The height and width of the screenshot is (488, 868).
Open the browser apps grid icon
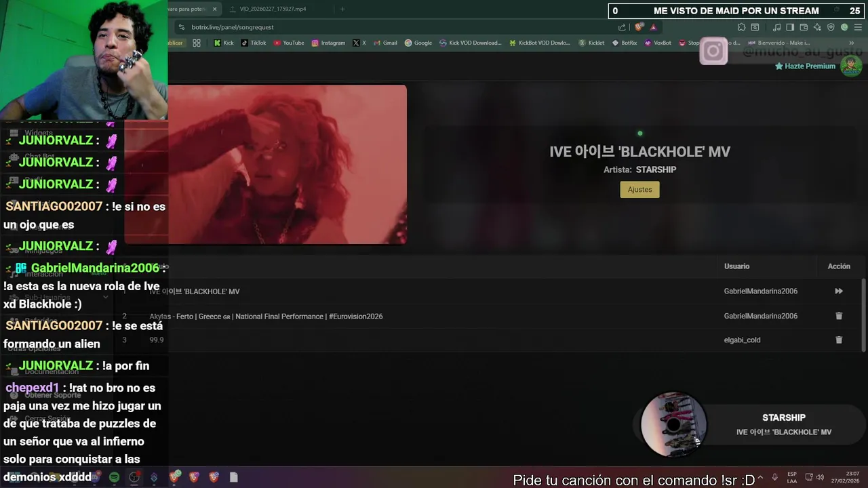pyautogui.click(x=197, y=43)
